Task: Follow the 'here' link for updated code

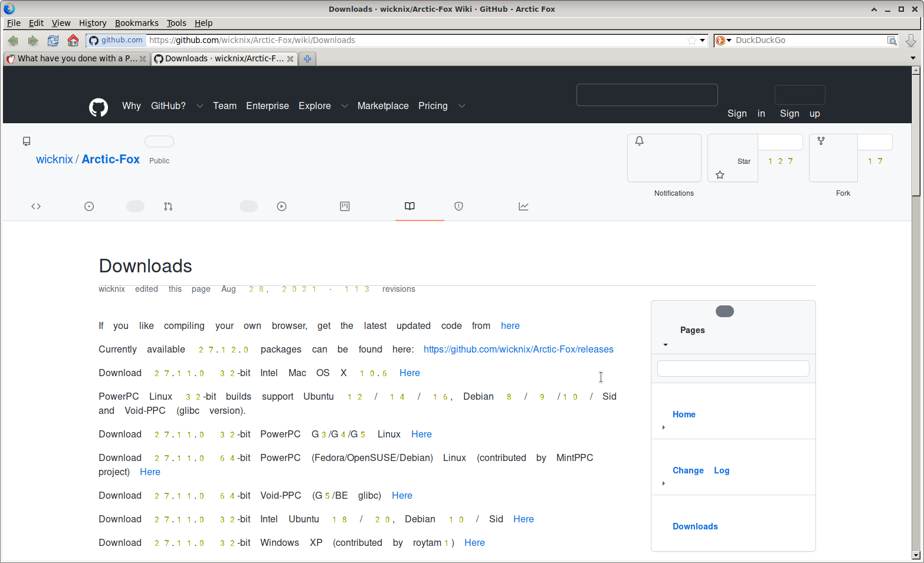Action: pyautogui.click(x=510, y=326)
